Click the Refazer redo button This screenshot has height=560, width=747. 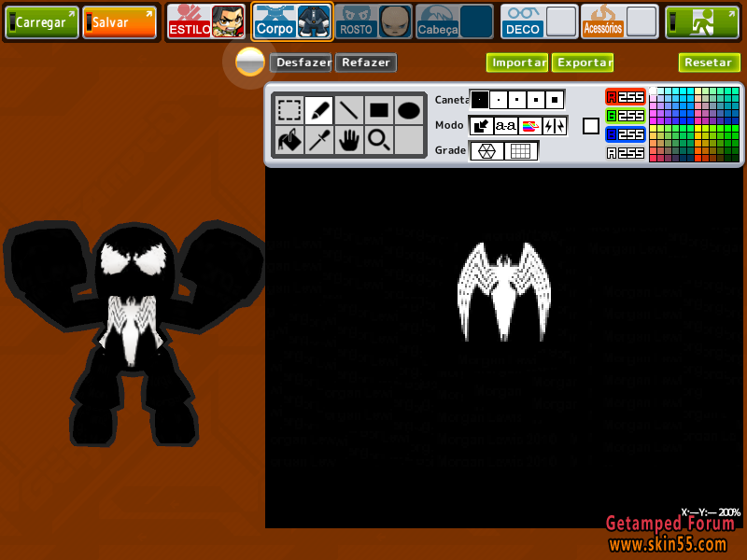click(x=366, y=63)
